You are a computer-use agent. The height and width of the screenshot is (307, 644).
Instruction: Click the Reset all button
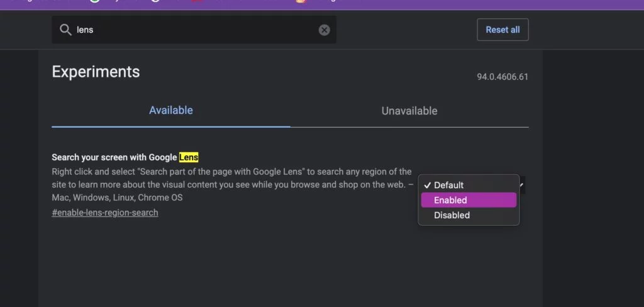click(x=502, y=30)
